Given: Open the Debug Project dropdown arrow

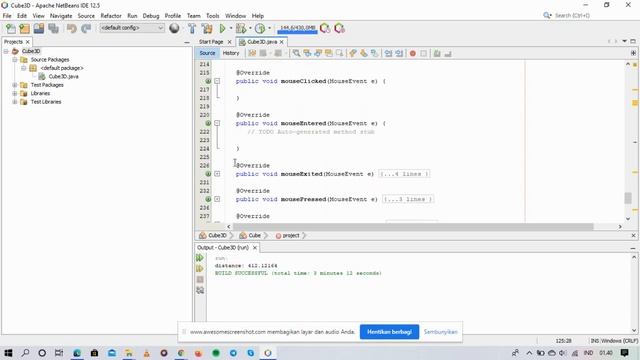Looking at the screenshot, I should pyautogui.click(x=250, y=28).
